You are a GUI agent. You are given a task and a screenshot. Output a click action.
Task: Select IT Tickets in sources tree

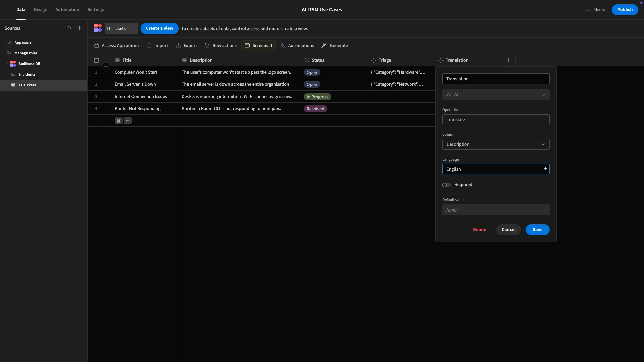click(x=44, y=85)
